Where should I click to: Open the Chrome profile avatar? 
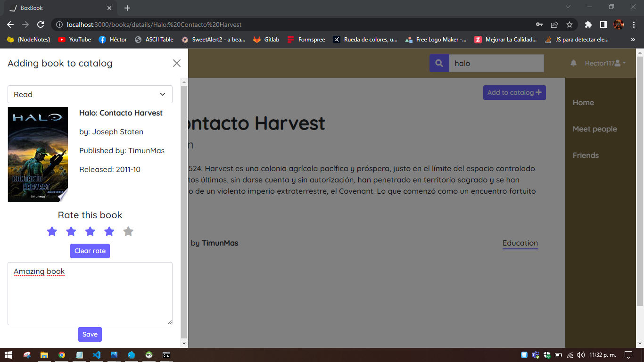[619, 25]
